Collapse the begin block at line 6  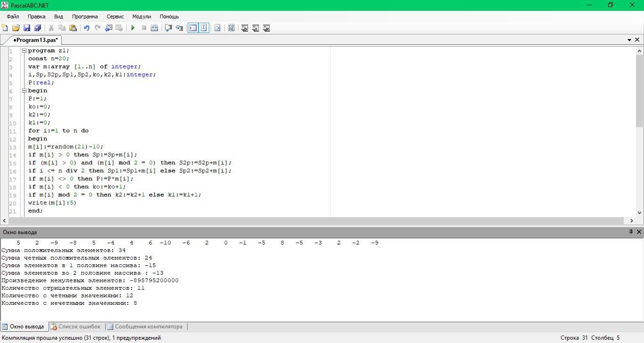pyautogui.click(x=24, y=90)
